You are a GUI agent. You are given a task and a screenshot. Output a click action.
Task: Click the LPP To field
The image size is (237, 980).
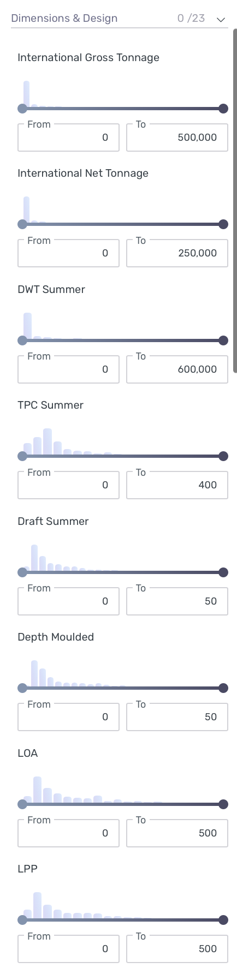pyautogui.click(x=177, y=949)
